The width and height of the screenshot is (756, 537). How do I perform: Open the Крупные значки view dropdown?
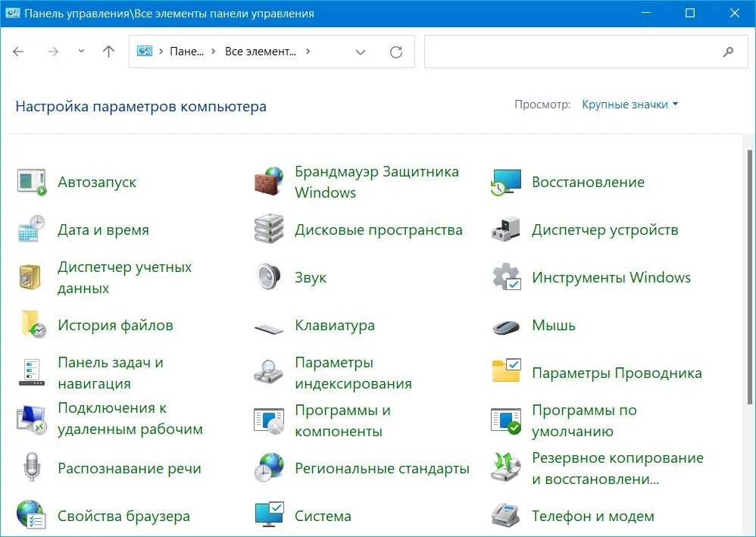point(629,104)
